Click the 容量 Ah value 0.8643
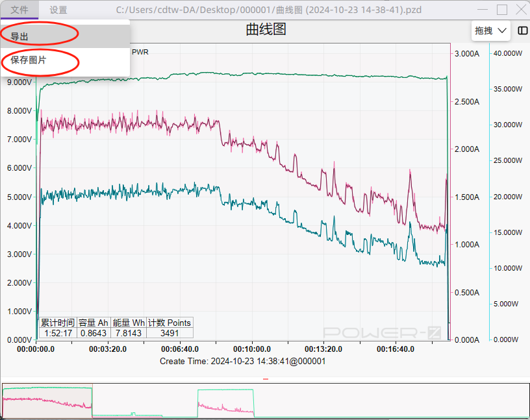Screen dimensions: 530x420 pyautogui.click(x=94, y=333)
